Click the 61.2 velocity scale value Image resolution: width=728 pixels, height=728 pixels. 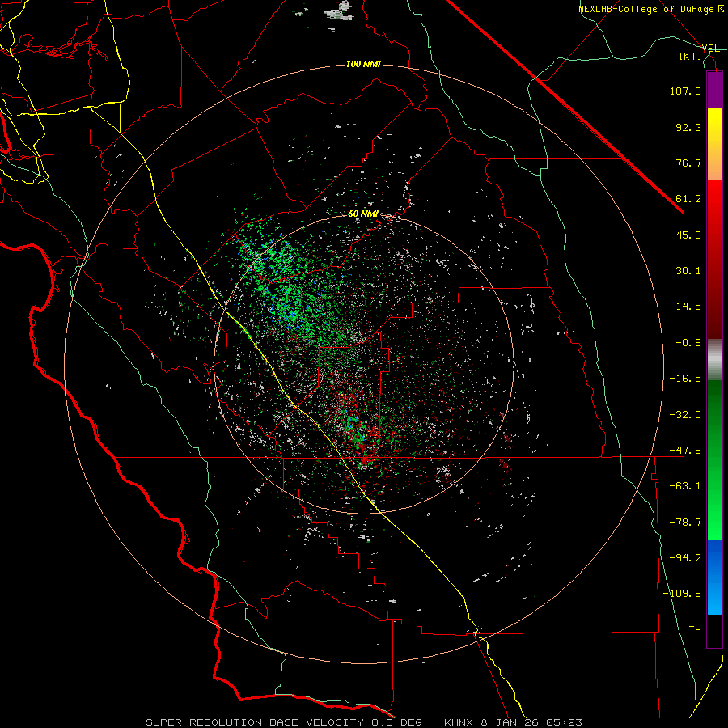pyautogui.click(x=688, y=199)
